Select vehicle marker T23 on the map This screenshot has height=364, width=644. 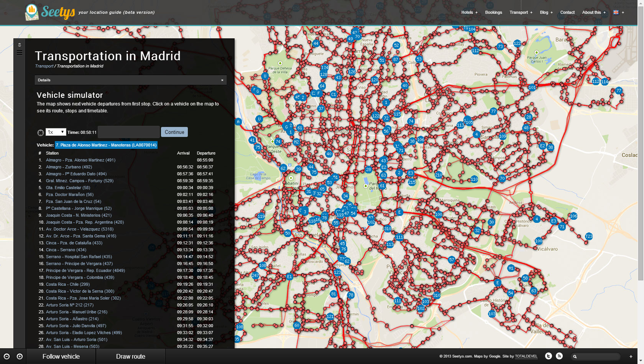589,236
